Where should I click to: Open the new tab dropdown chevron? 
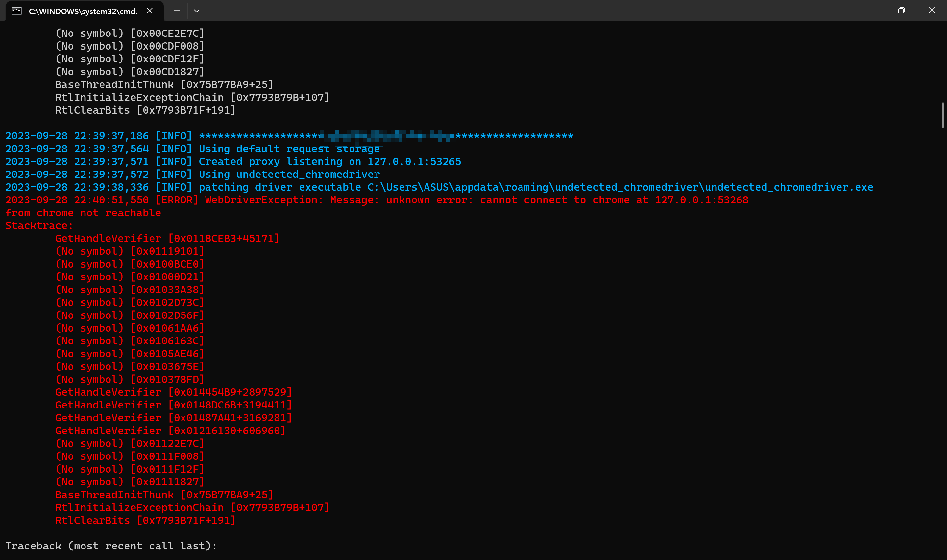tap(197, 11)
